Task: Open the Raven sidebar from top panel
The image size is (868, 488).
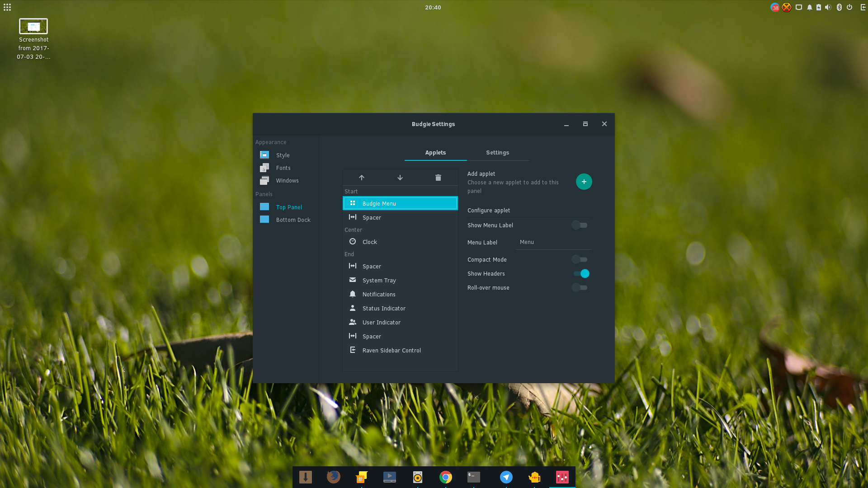Action: 863,7
